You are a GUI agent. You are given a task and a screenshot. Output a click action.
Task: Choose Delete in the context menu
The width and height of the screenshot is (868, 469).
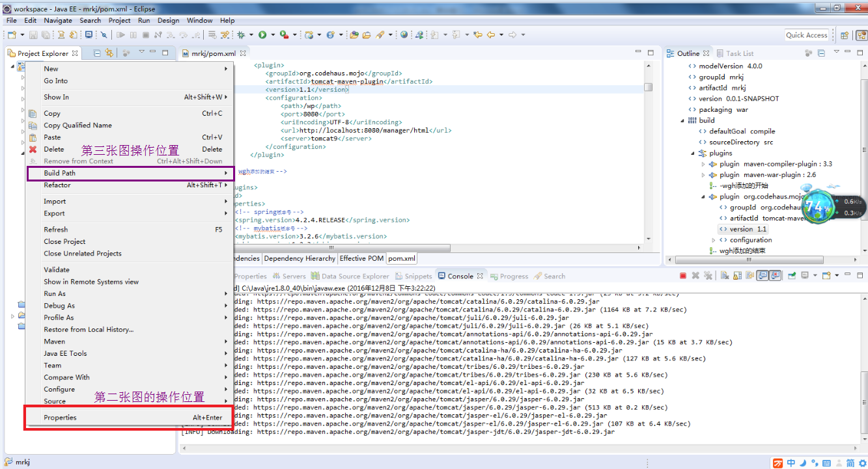[130, 149]
